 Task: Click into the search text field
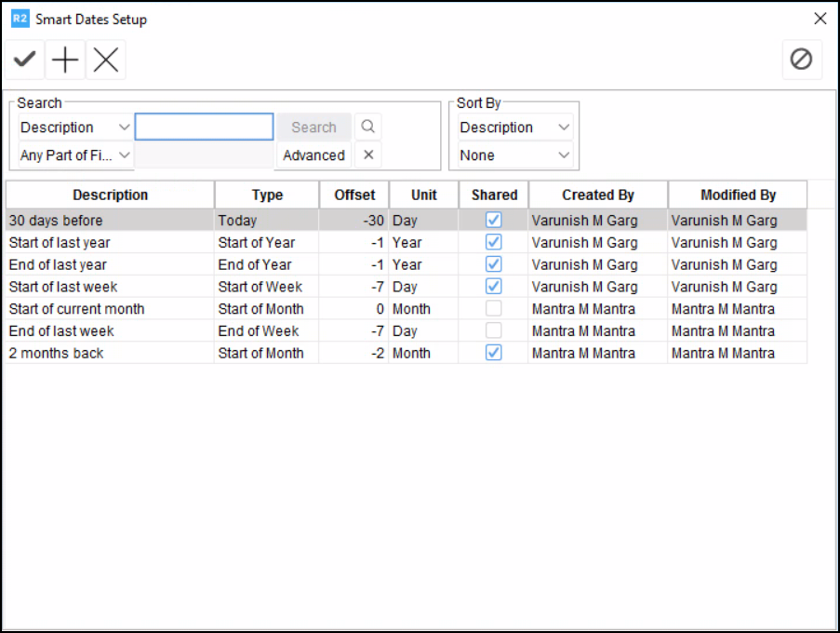pyautogui.click(x=204, y=127)
